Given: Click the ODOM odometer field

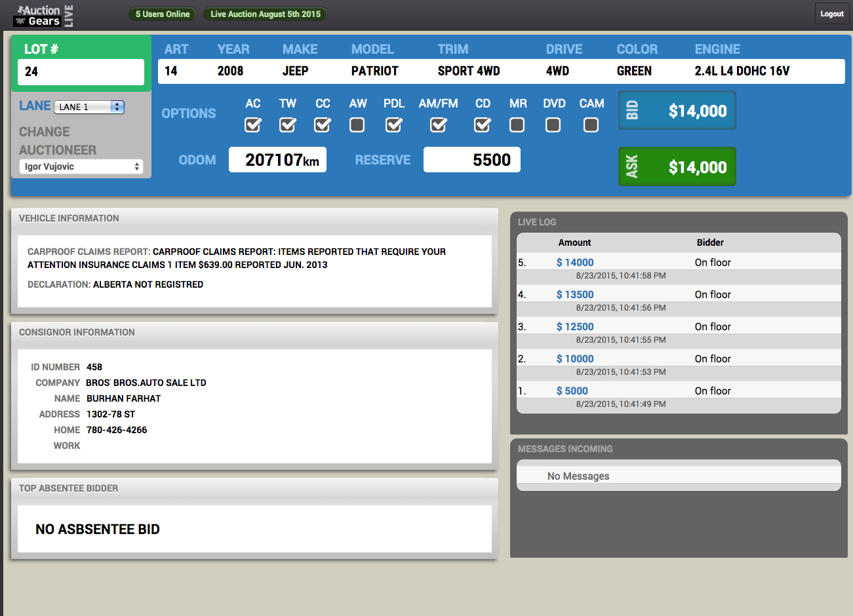Looking at the screenshot, I should pos(277,160).
